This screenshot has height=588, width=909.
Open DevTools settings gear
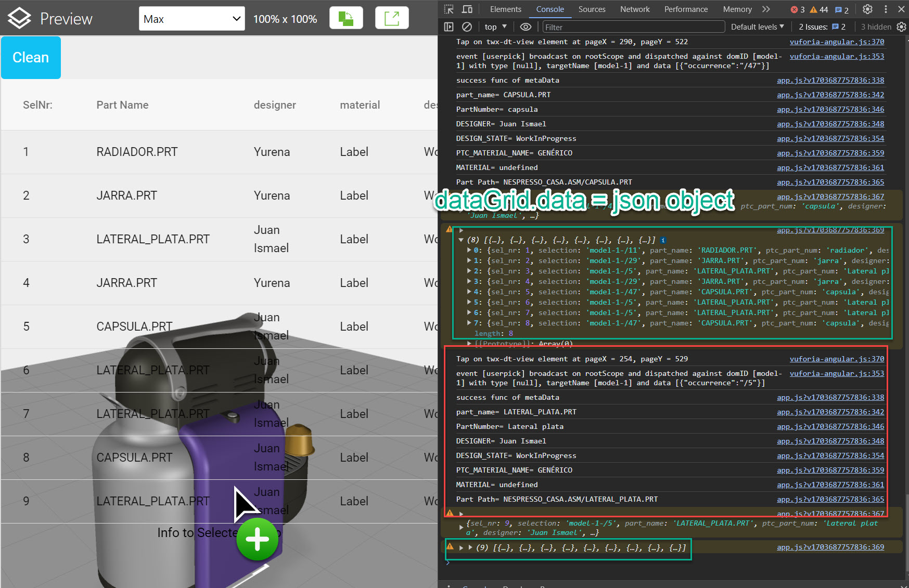point(867,9)
